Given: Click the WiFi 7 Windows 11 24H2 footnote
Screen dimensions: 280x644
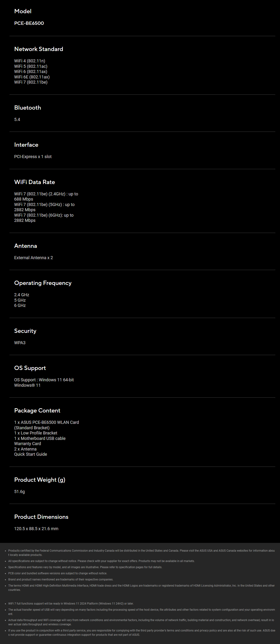Looking at the screenshot, I should click(71, 604).
